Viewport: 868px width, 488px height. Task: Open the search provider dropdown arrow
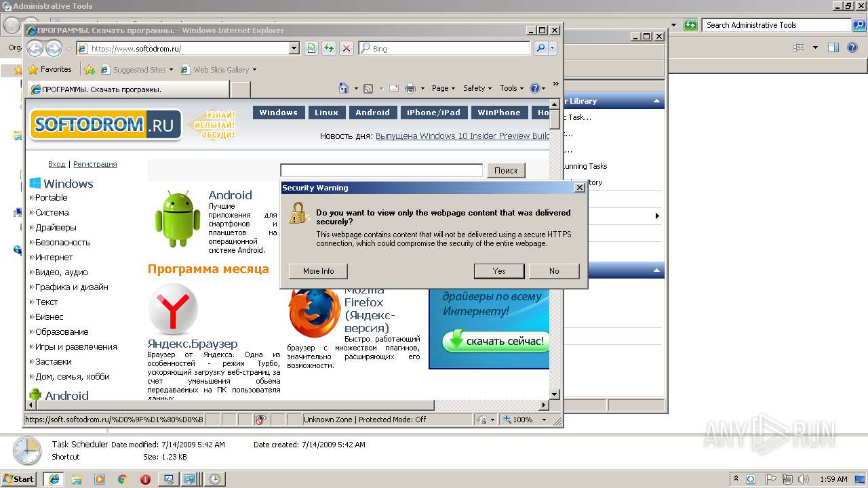pos(553,49)
